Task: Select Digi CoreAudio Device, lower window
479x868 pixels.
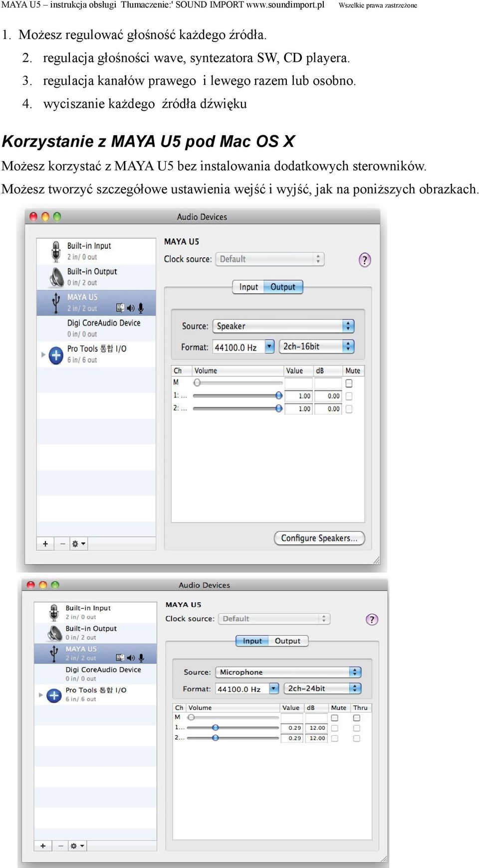Action: [x=95, y=674]
